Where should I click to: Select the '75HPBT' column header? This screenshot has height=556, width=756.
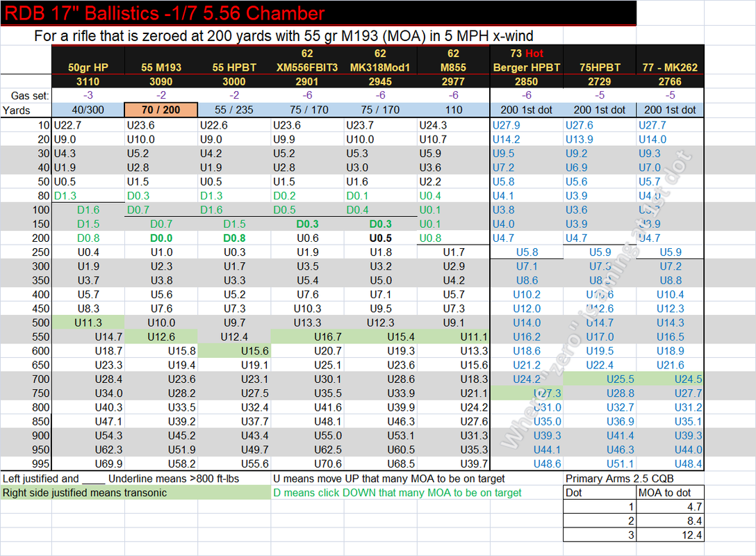(x=600, y=67)
